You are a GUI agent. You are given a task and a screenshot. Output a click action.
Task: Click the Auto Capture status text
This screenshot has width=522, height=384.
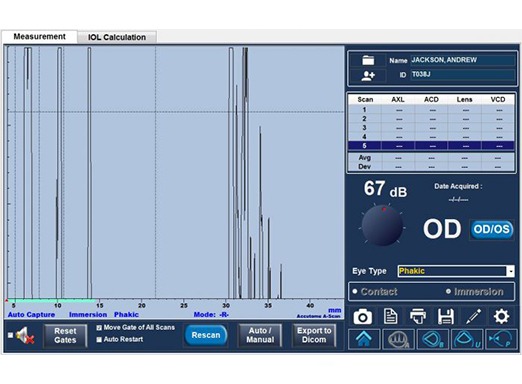coord(31,315)
